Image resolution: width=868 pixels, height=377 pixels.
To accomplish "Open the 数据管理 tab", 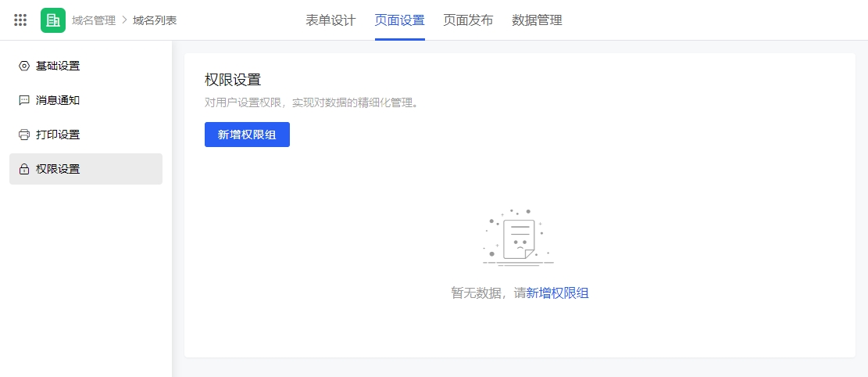I will [537, 20].
